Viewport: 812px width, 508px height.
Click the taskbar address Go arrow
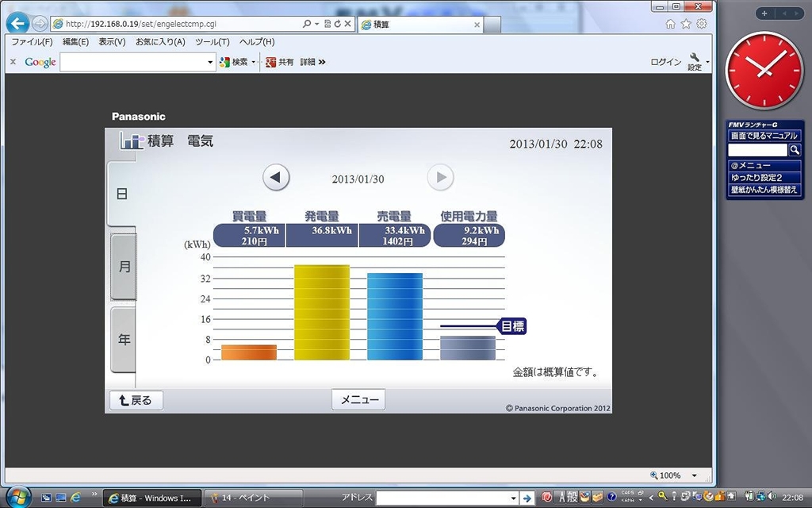[x=527, y=498]
